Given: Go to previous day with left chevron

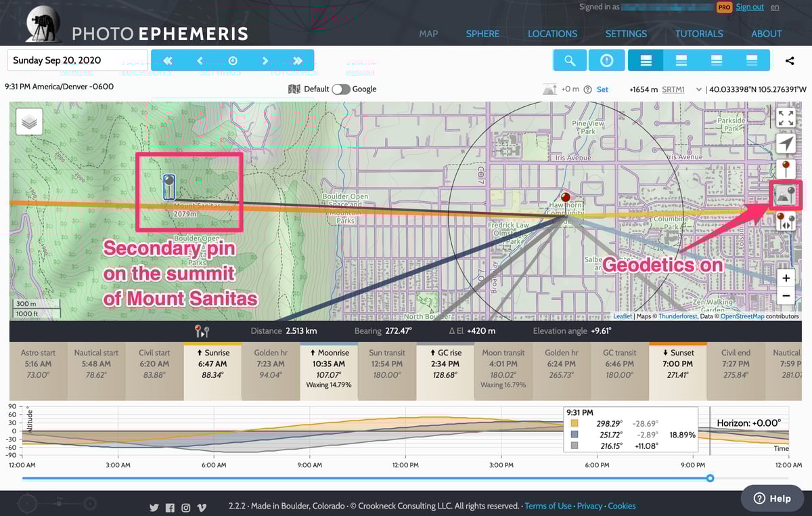Looking at the screenshot, I should point(200,60).
